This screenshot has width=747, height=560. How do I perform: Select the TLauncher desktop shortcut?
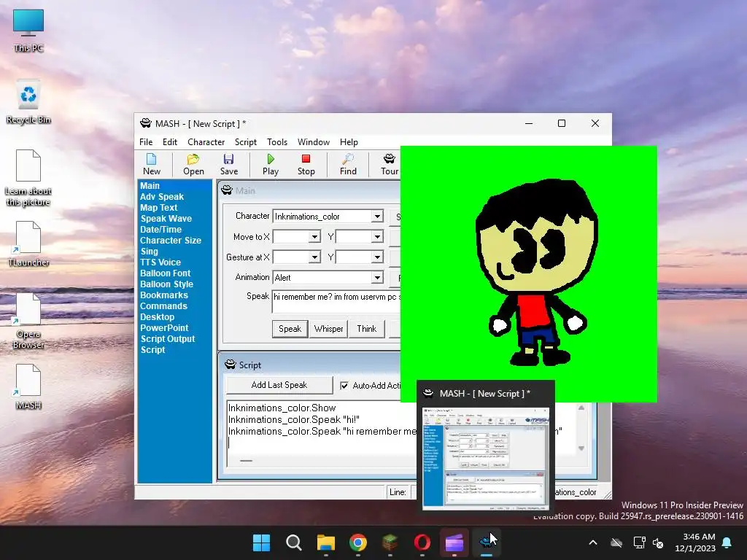click(28, 244)
